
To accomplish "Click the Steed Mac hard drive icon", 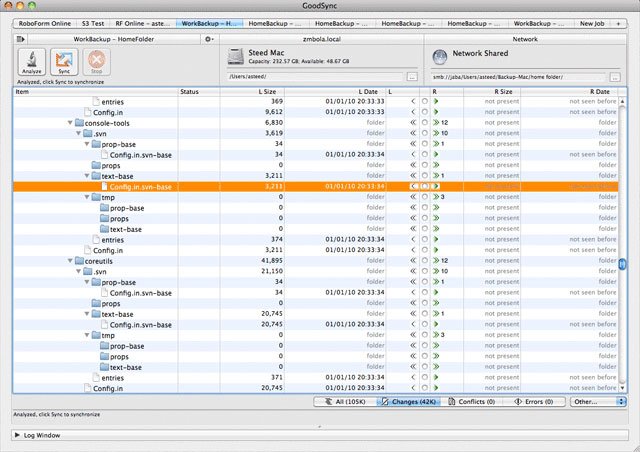I will pos(236,56).
